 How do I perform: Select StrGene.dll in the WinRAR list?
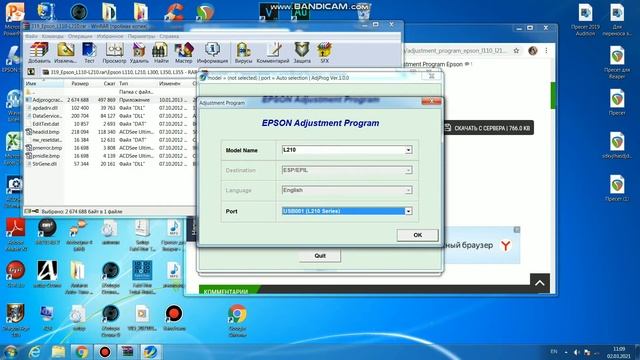110,164
